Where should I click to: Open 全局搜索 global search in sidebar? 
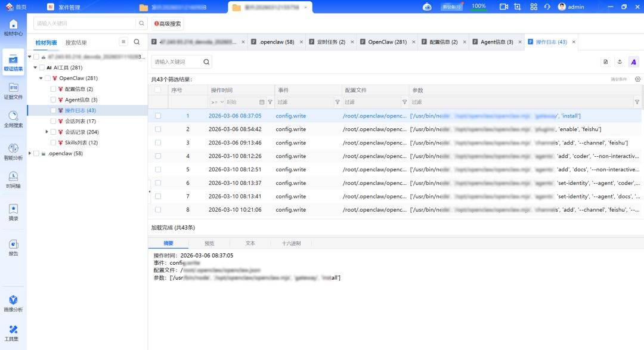(x=13, y=119)
